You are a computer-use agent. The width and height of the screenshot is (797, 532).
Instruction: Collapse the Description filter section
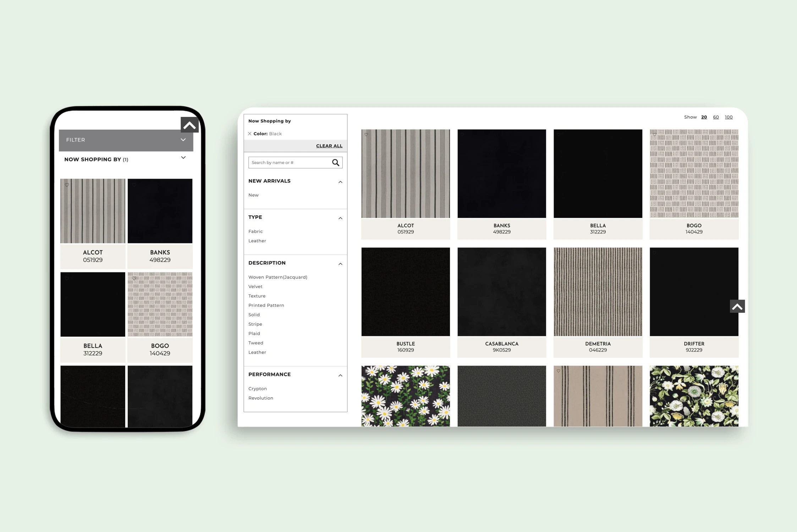point(340,263)
